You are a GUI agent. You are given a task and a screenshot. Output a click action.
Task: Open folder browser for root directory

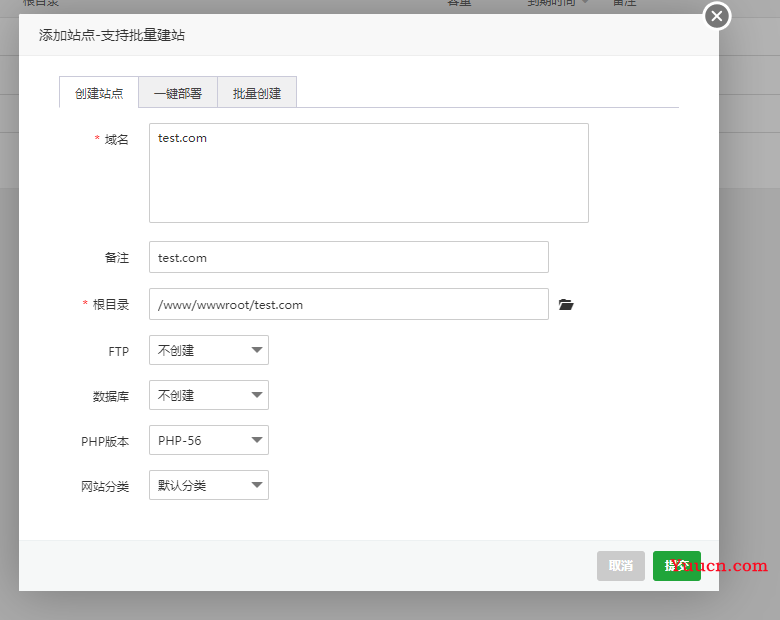[566, 305]
